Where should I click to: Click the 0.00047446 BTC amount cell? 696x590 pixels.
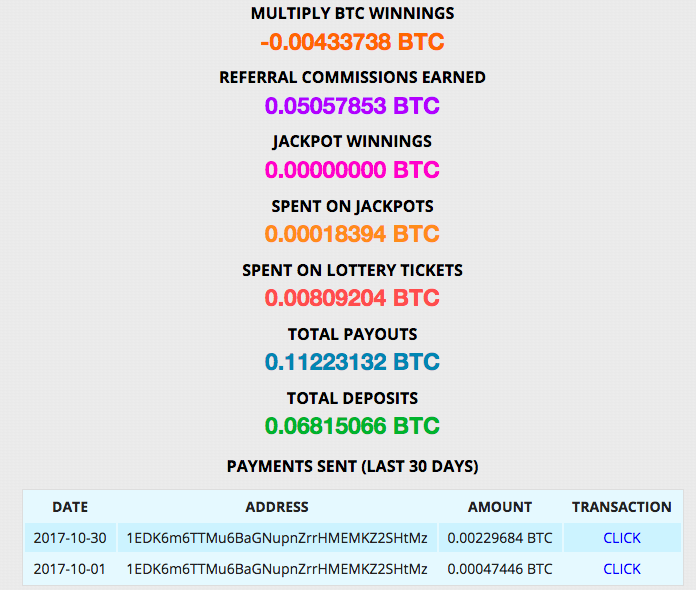pyautogui.click(x=499, y=569)
